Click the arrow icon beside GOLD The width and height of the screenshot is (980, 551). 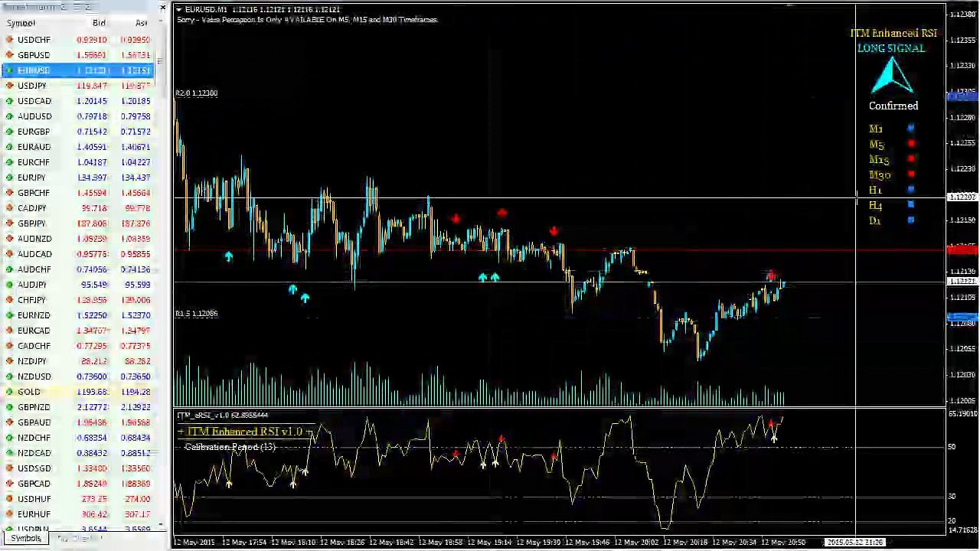9,392
